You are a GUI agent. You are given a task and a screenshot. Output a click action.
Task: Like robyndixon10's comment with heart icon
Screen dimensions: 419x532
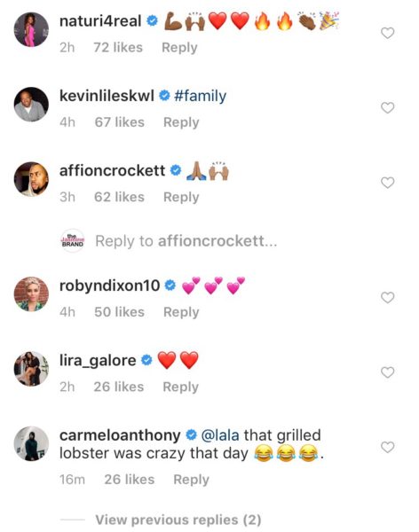tap(387, 298)
